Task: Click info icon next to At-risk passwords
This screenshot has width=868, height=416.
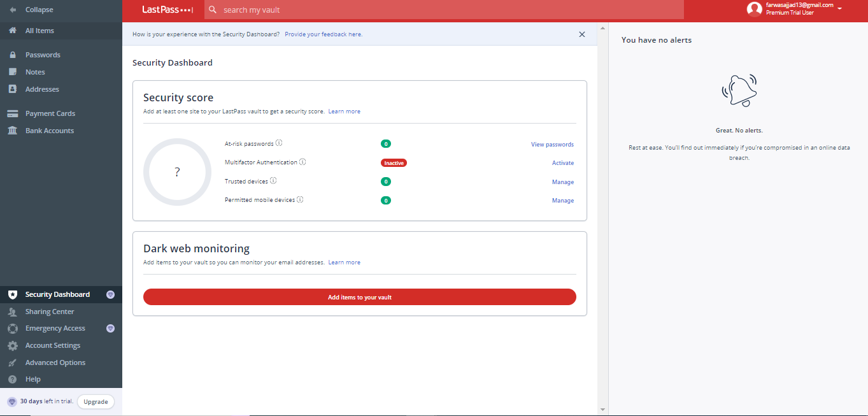Action: click(x=279, y=143)
